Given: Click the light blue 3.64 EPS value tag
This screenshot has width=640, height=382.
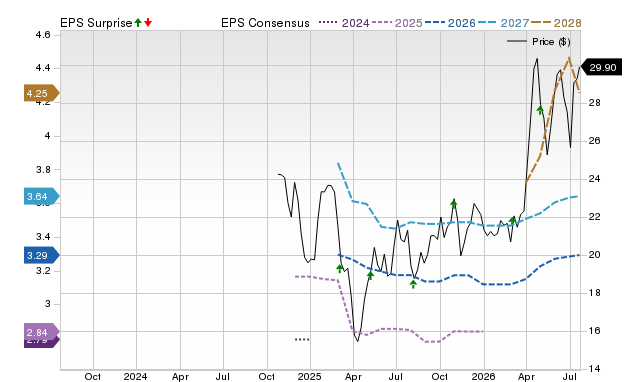Looking at the screenshot, I should click(42, 196).
